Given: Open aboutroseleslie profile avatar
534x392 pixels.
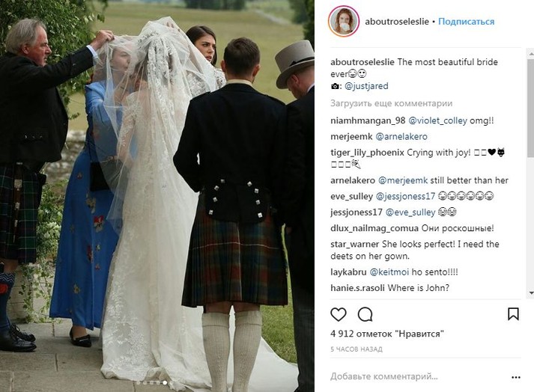Looking at the screenshot, I should [344, 21].
